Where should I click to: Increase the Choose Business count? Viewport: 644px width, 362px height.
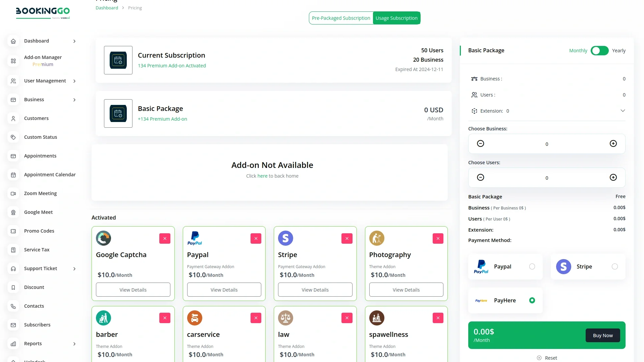point(613,143)
